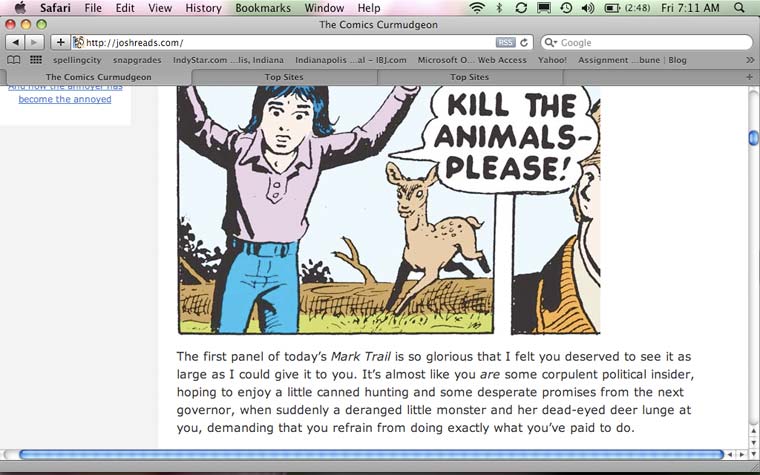The height and width of the screenshot is (475, 760).
Task: Open the Bookmarks menu
Action: pos(263,8)
